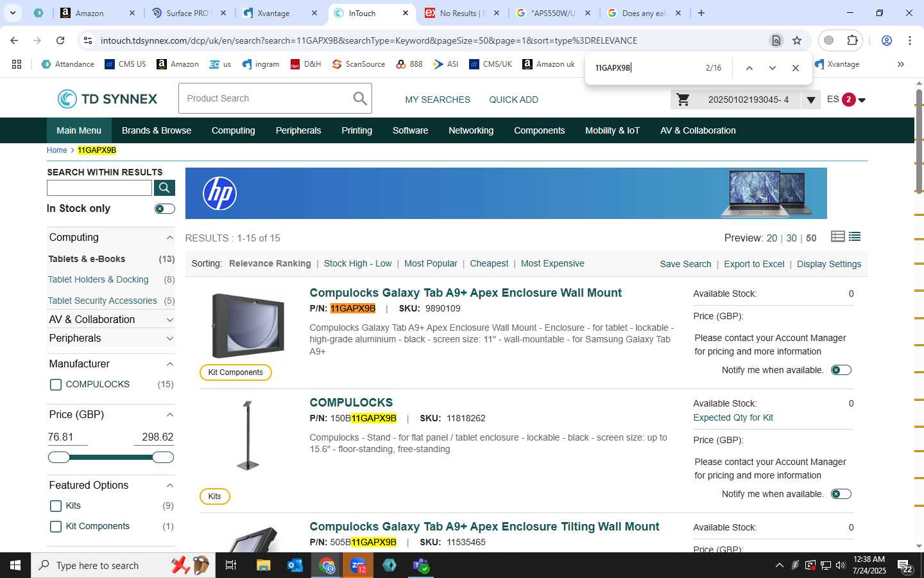Toggle the In Stock only switch

[164, 209]
